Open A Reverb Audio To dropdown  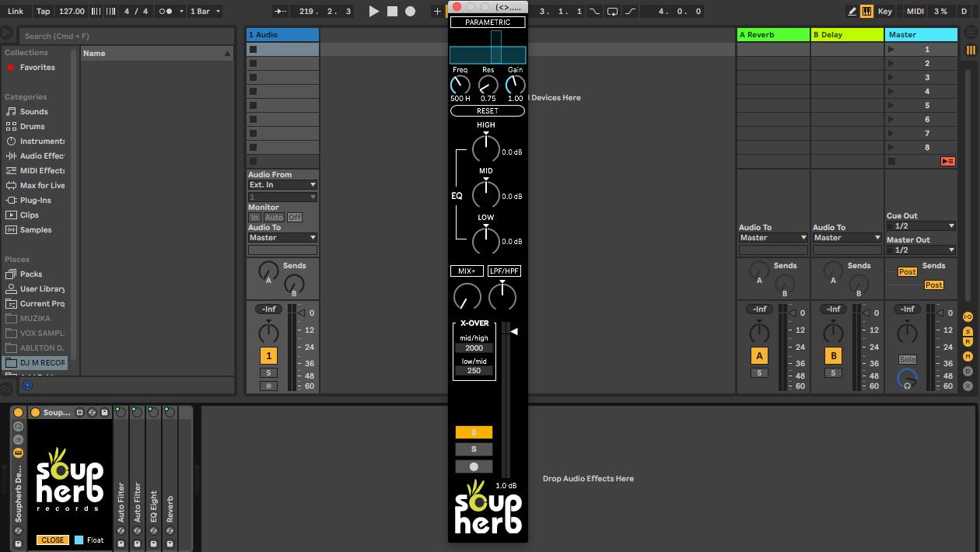point(773,238)
